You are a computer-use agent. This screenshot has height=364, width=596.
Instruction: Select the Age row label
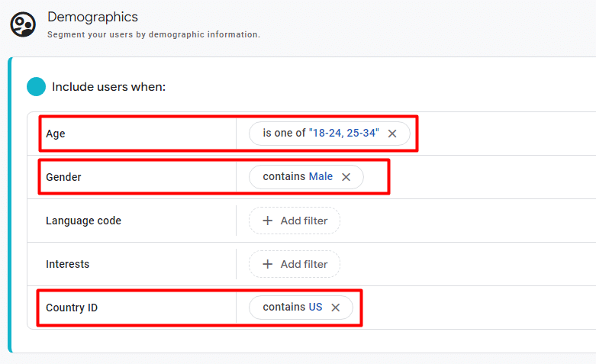(56, 134)
